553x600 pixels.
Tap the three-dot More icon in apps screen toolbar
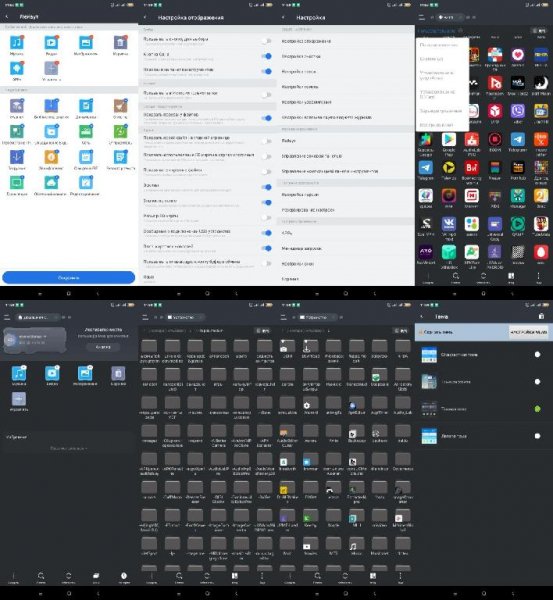538,277
